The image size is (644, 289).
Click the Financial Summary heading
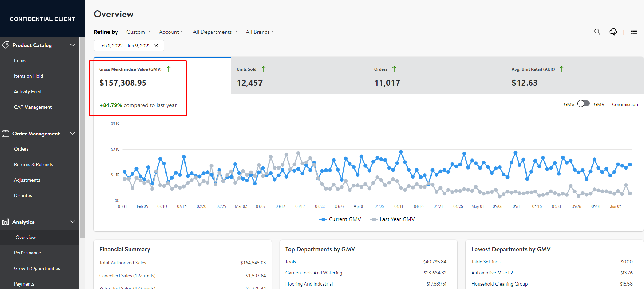point(125,249)
